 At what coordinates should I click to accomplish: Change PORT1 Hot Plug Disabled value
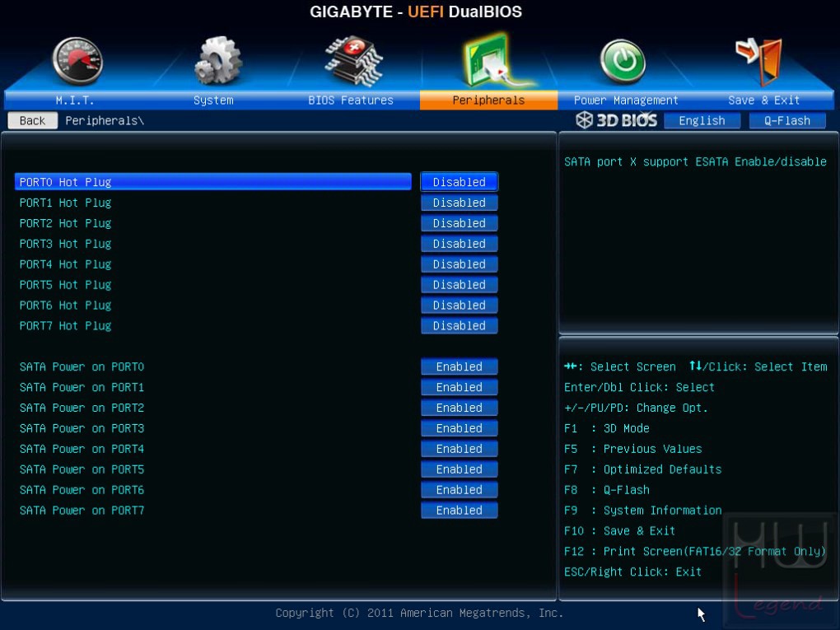459,203
